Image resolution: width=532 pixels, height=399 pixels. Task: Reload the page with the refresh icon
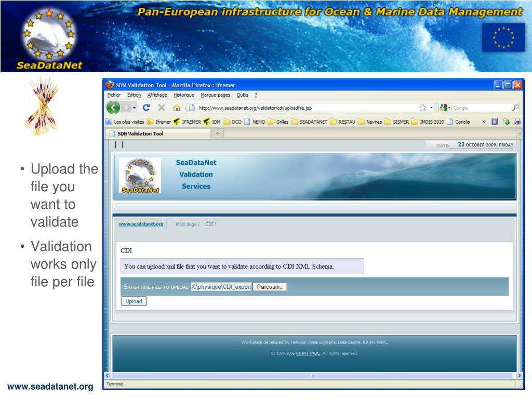pyautogui.click(x=146, y=108)
